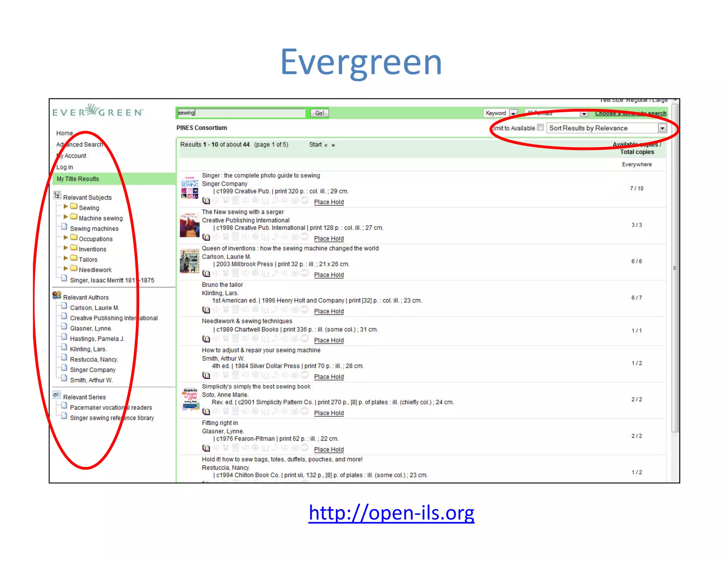Click the Sewing subject folder icon
This screenshot has width=728, height=562.
tap(74, 206)
